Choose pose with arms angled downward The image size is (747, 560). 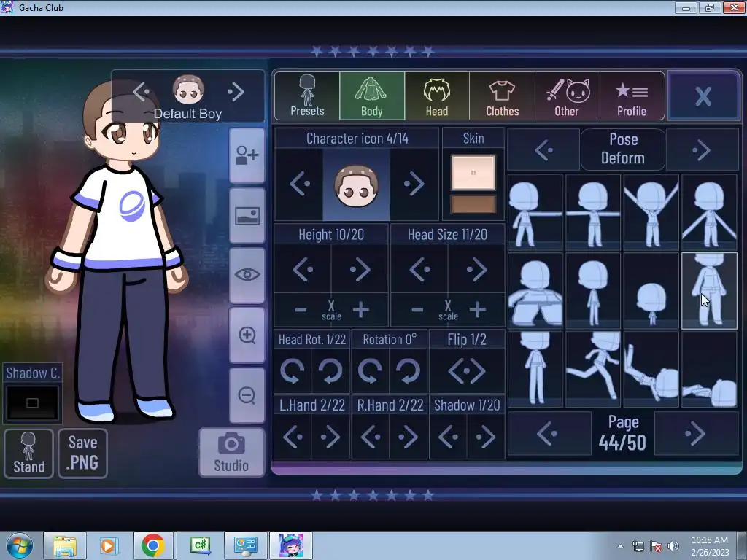click(x=709, y=212)
